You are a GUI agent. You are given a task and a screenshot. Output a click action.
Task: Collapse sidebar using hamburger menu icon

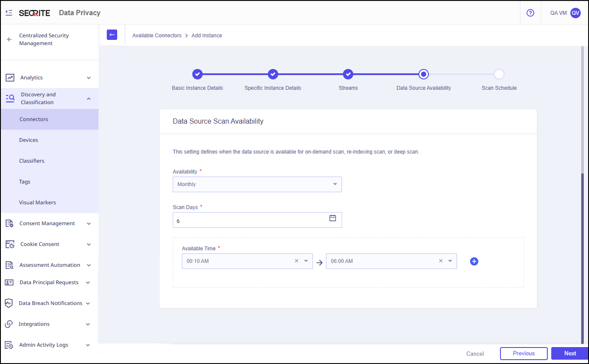click(9, 13)
